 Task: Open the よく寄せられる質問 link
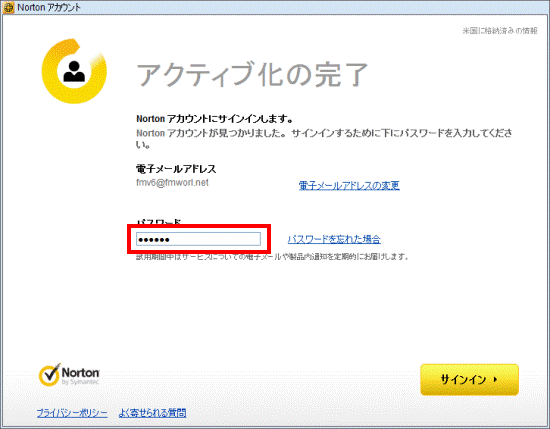[x=152, y=413]
